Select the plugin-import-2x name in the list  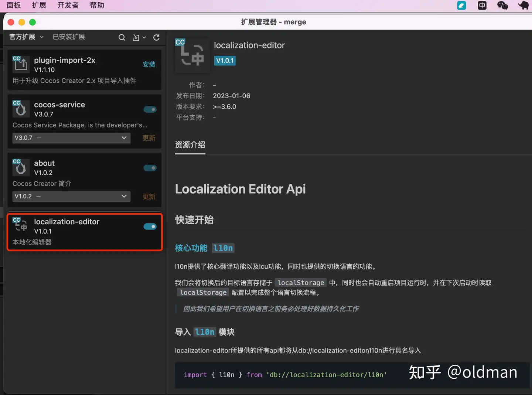65,60
